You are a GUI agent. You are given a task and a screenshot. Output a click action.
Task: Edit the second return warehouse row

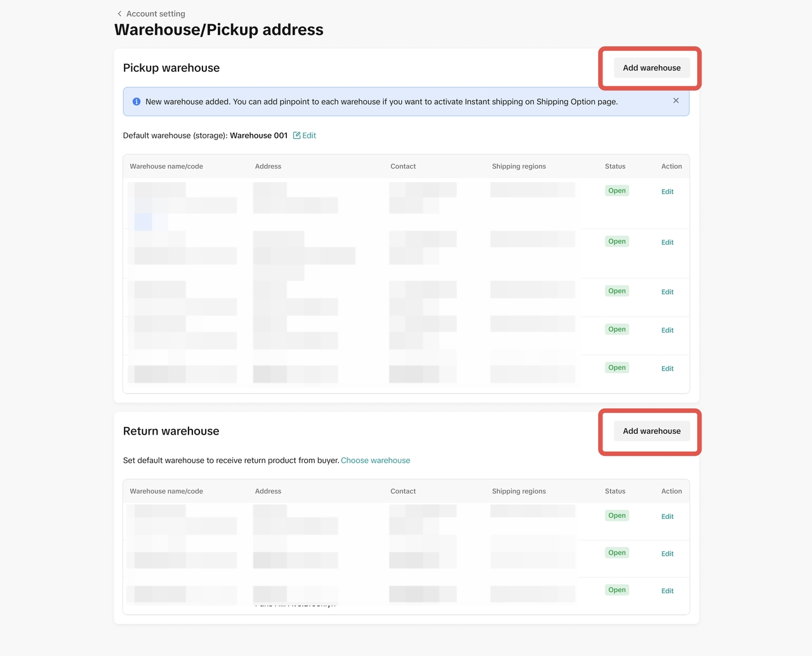[x=667, y=554]
